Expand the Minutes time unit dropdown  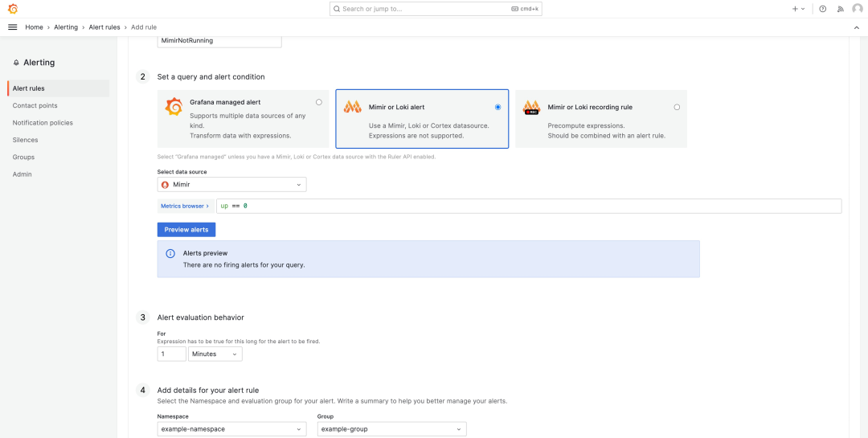tap(215, 354)
